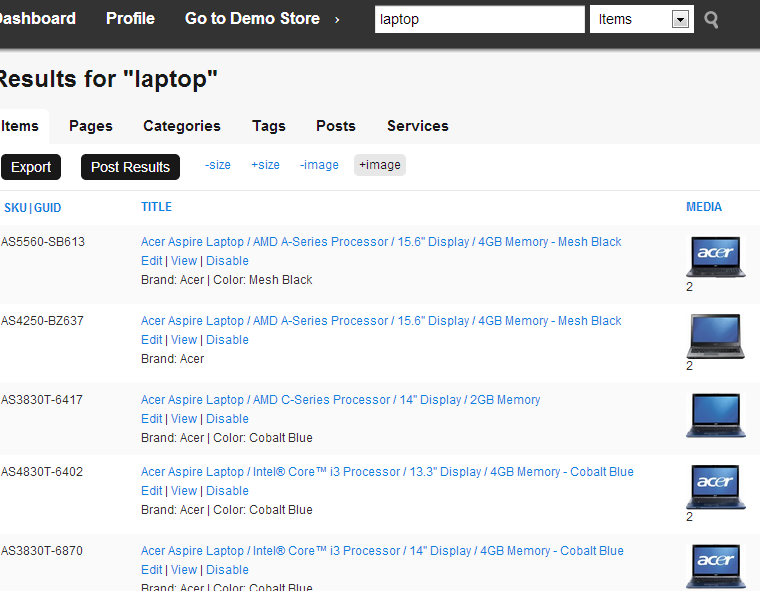Open the Profile menu
Viewport: 760px width, 591px height.
pyautogui.click(x=130, y=18)
